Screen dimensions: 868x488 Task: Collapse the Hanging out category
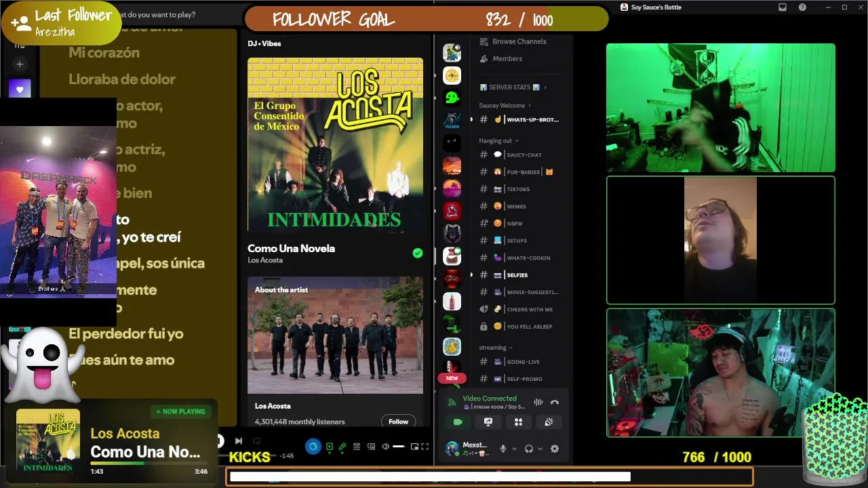coord(498,141)
